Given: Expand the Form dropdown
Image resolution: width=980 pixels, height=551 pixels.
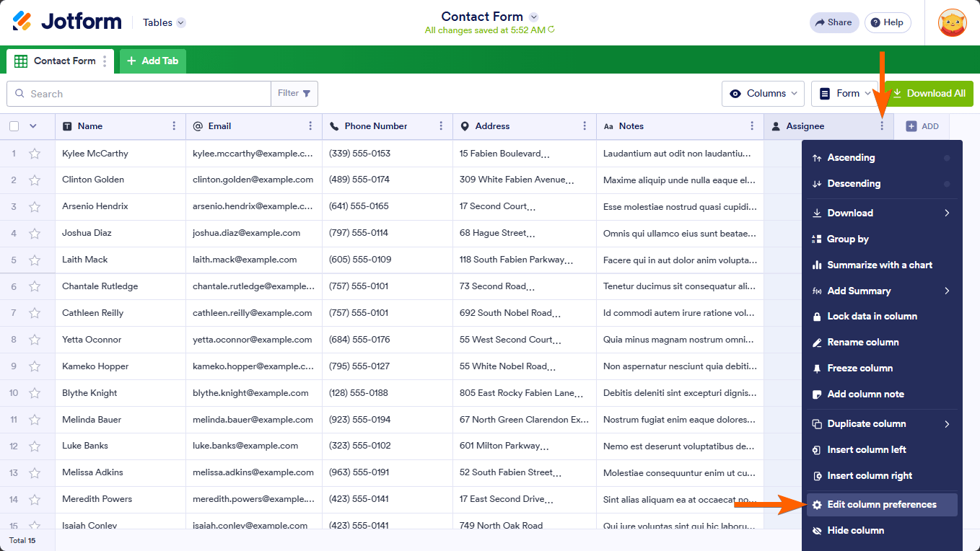Looking at the screenshot, I should tap(845, 94).
